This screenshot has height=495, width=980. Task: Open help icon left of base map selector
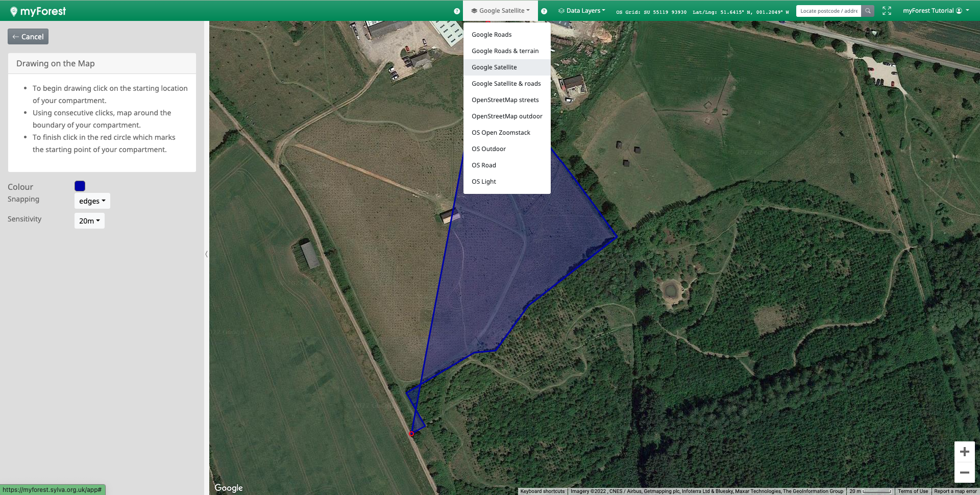[x=457, y=11]
